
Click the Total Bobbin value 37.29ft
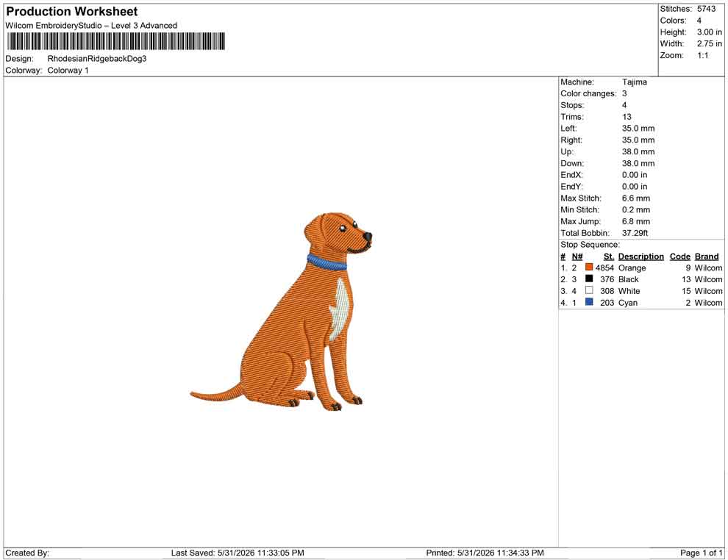tap(635, 233)
